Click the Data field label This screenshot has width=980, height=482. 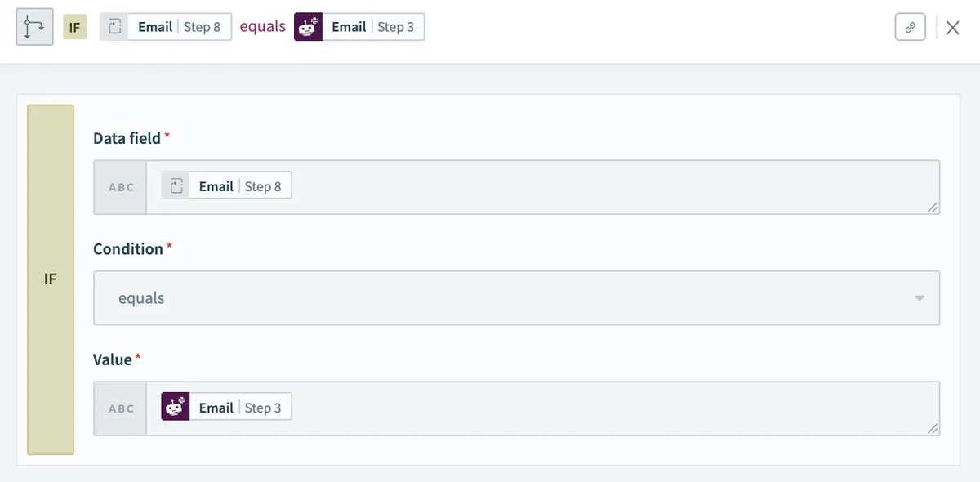(x=127, y=138)
